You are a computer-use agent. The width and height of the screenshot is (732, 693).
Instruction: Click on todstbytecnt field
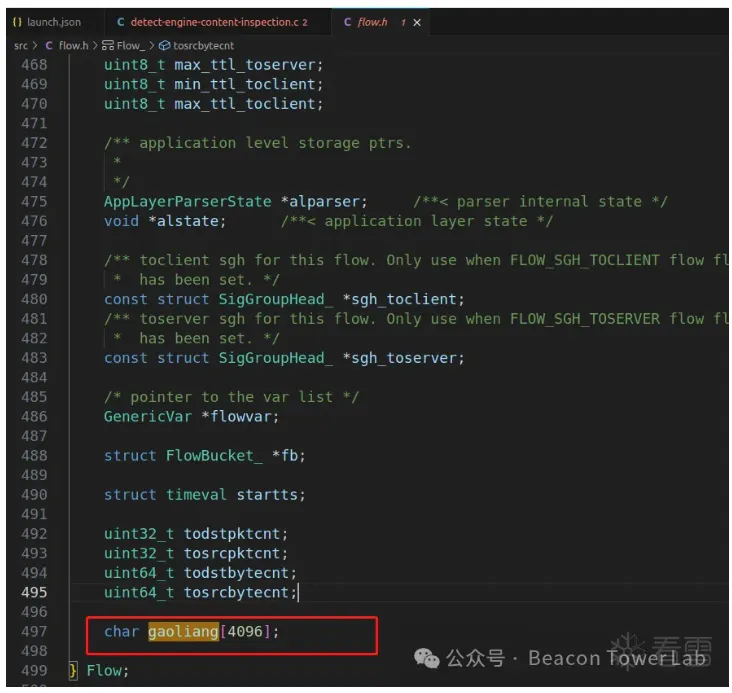[x=236, y=573]
